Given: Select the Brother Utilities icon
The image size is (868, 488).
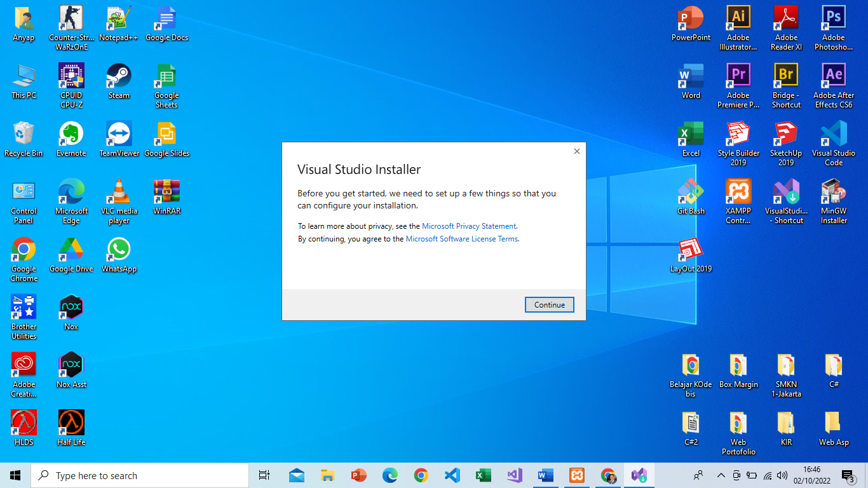Looking at the screenshot, I should click(24, 318).
